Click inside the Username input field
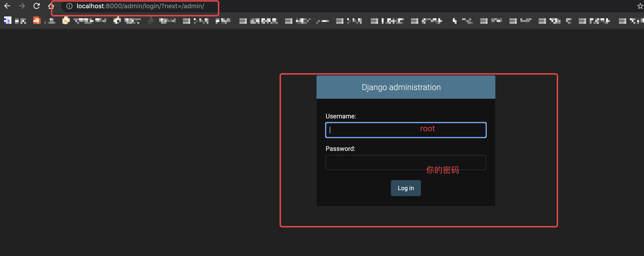This screenshot has width=644, height=256. pyautogui.click(x=370, y=130)
